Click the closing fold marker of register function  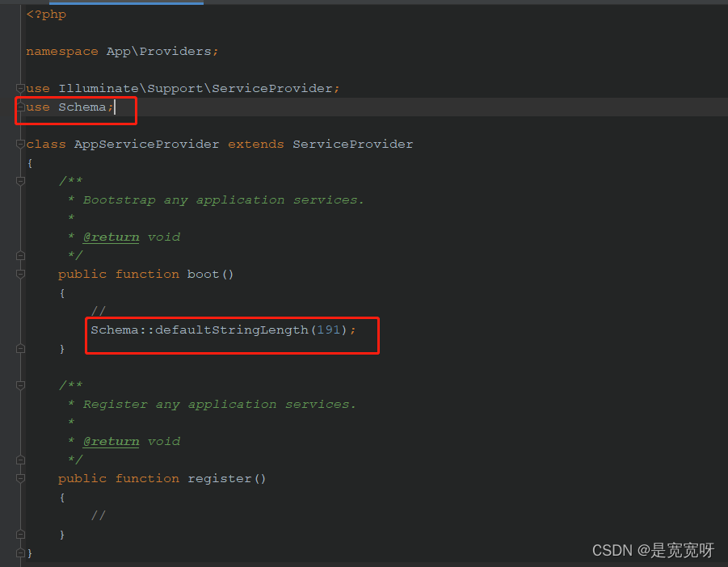tap(20, 534)
